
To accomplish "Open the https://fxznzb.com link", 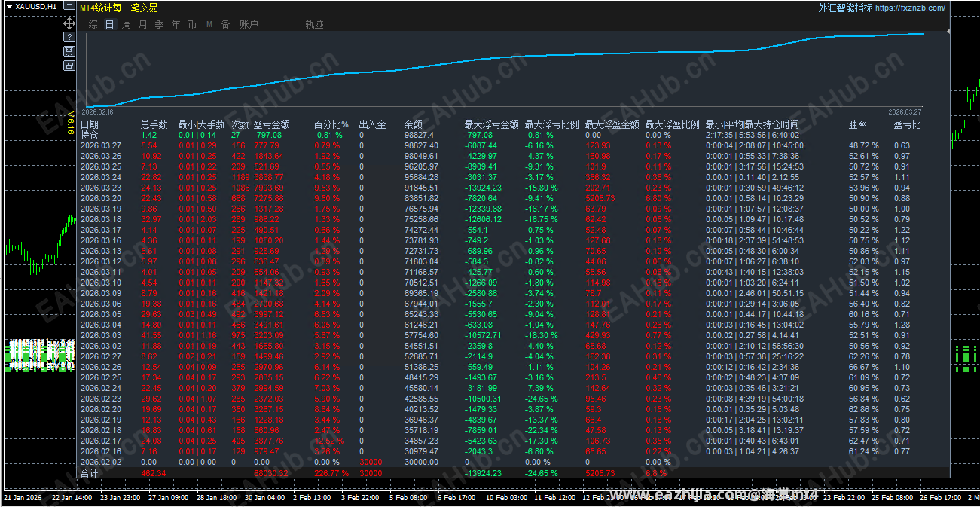I will pyautogui.click(x=910, y=8).
